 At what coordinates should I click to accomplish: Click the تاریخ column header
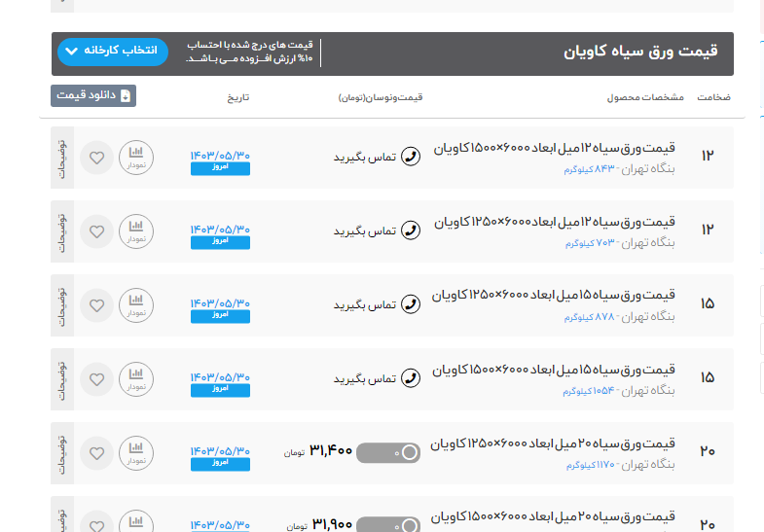[238, 98]
